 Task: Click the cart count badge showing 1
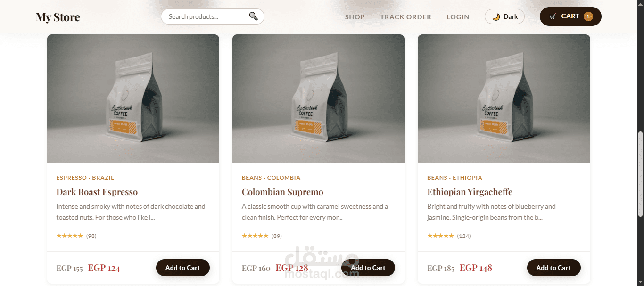coord(588,16)
